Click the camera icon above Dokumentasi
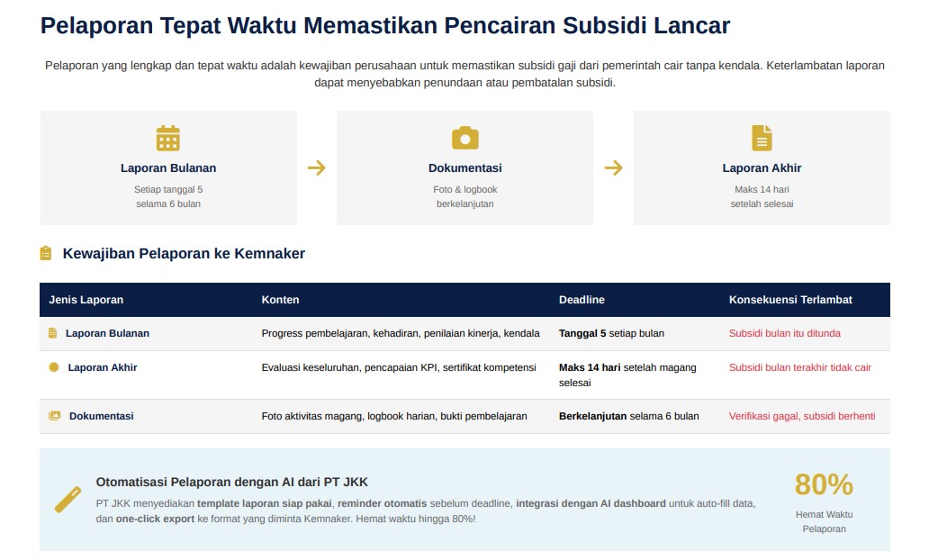This screenshot has width=929, height=560. pos(464,138)
